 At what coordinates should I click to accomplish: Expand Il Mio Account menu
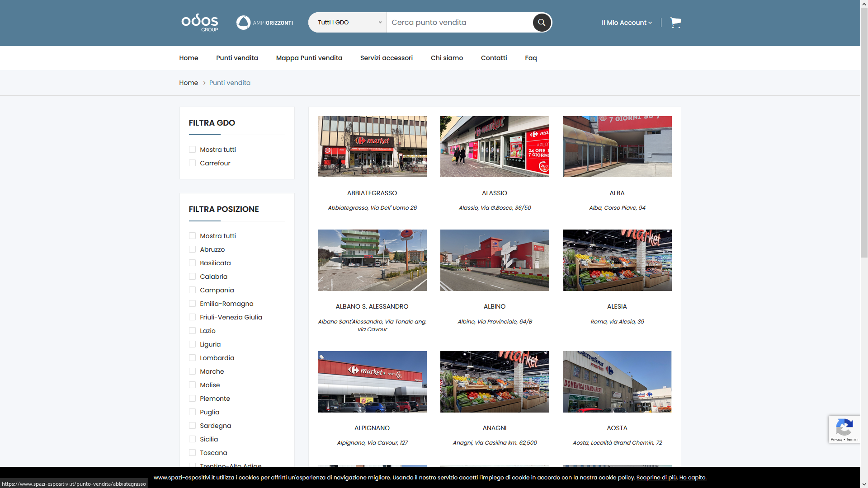click(x=627, y=23)
